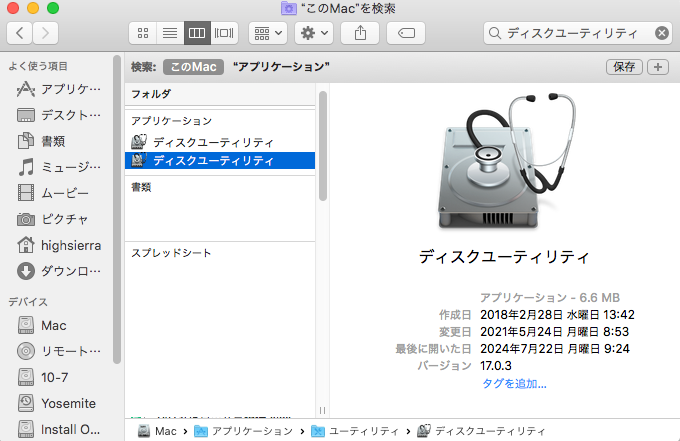The image size is (680, 441).
Task: Click the edit tags toolbar button
Action: pos(406,33)
